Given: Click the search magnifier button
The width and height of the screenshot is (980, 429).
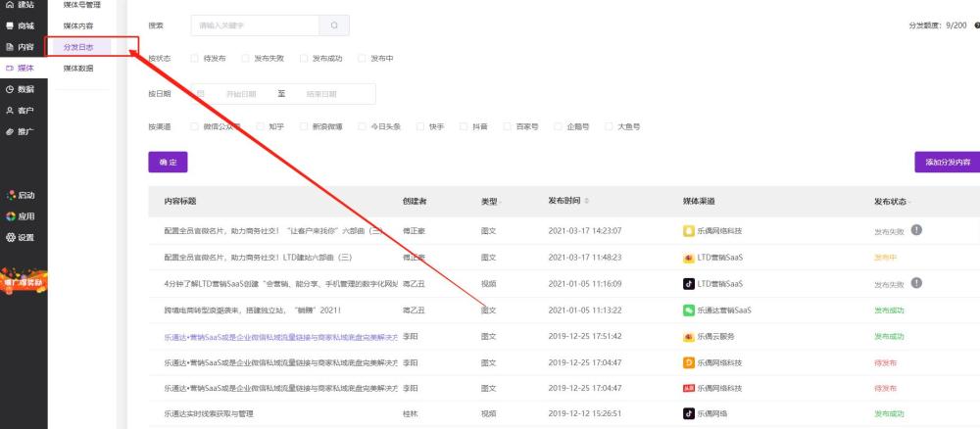Looking at the screenshot, I should [x=334, y=25].
